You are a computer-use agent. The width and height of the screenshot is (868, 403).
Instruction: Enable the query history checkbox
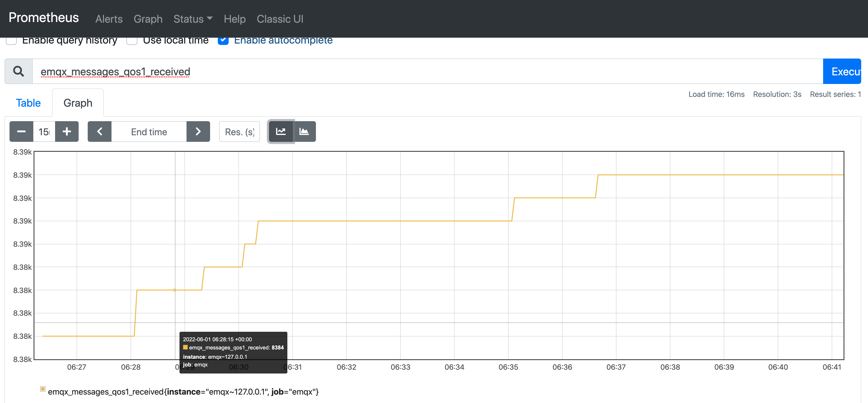pyautogui.click(x=12, y=41)
